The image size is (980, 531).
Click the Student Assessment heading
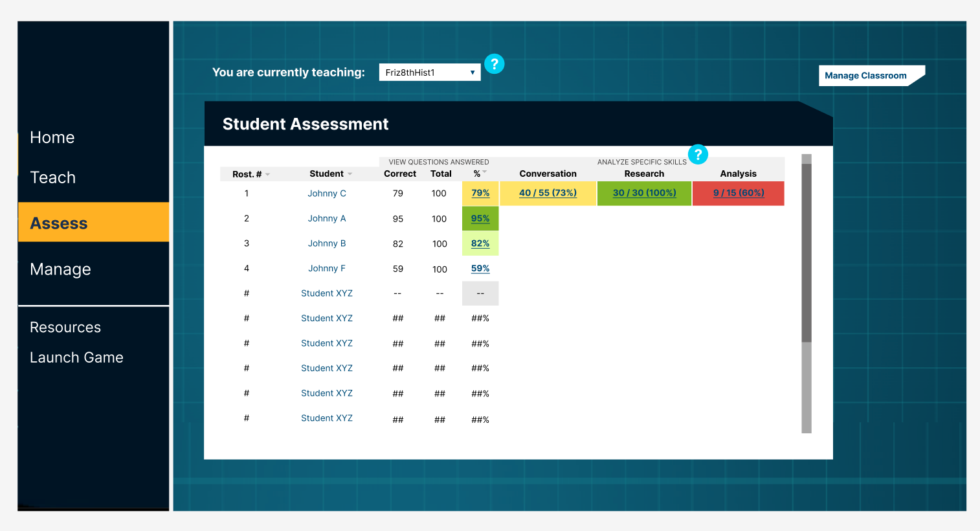click(x=306, y=124)
